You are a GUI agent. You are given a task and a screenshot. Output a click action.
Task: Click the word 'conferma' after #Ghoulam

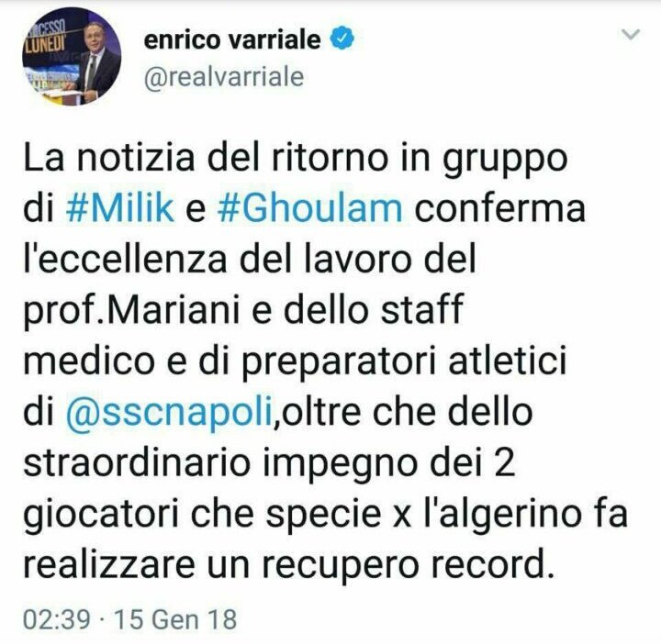500,208
